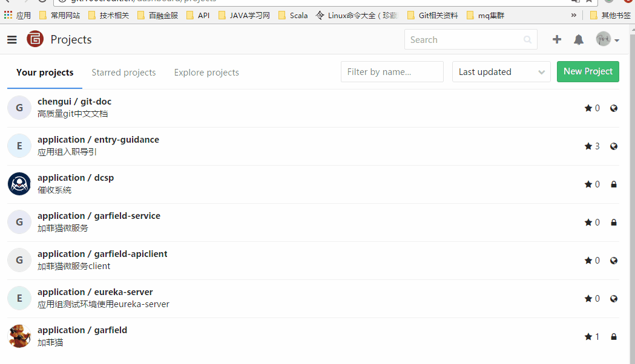Image resolution: width=635 pixels, height=364 pixels.
Task: Click the globe icon for garfield-apiclient
Action: 614,260
